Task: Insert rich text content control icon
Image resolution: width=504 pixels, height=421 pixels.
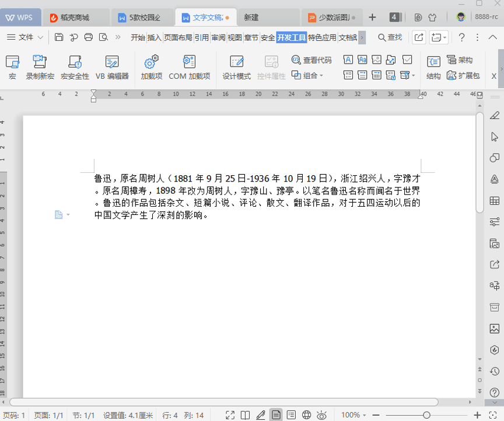Action: pos(348,60)
